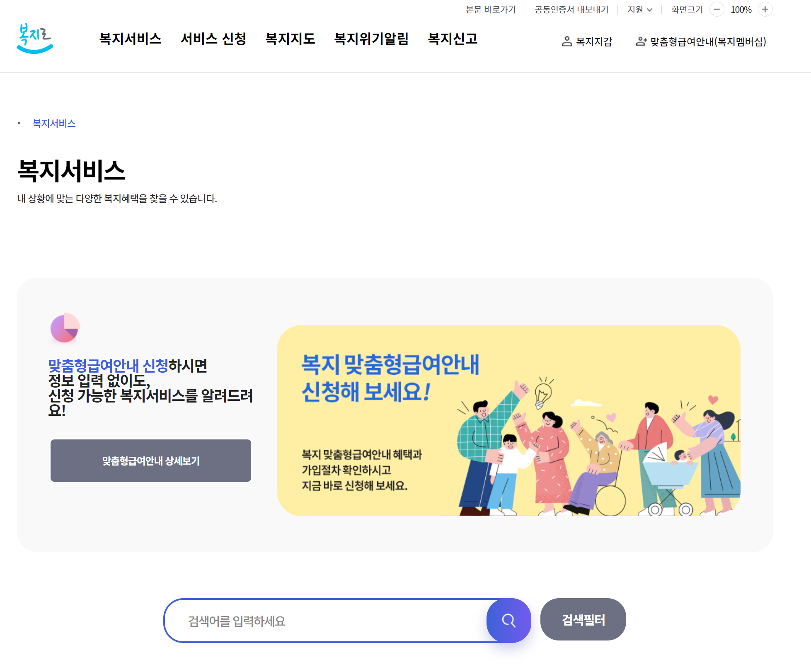Open 복지지도 menu

290,39
